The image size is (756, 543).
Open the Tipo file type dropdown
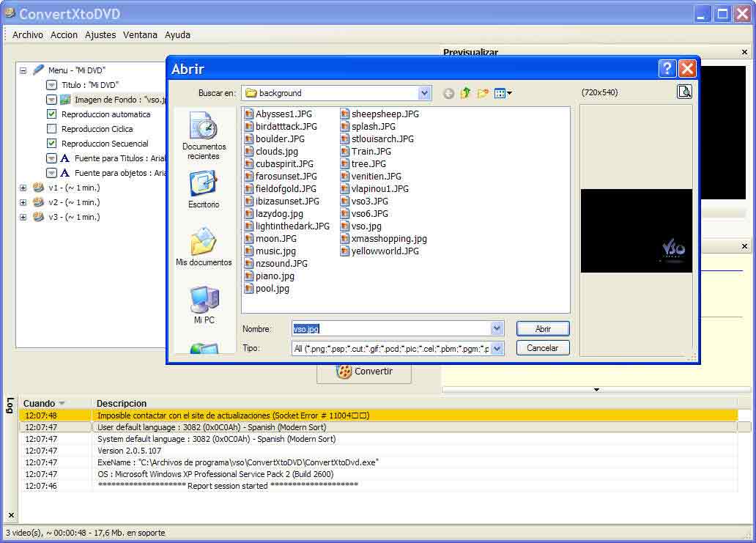[x=497, y=348]
